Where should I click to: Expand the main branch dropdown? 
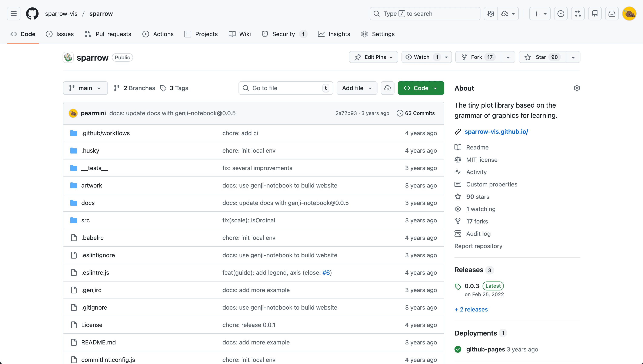(x=85, y=88)
